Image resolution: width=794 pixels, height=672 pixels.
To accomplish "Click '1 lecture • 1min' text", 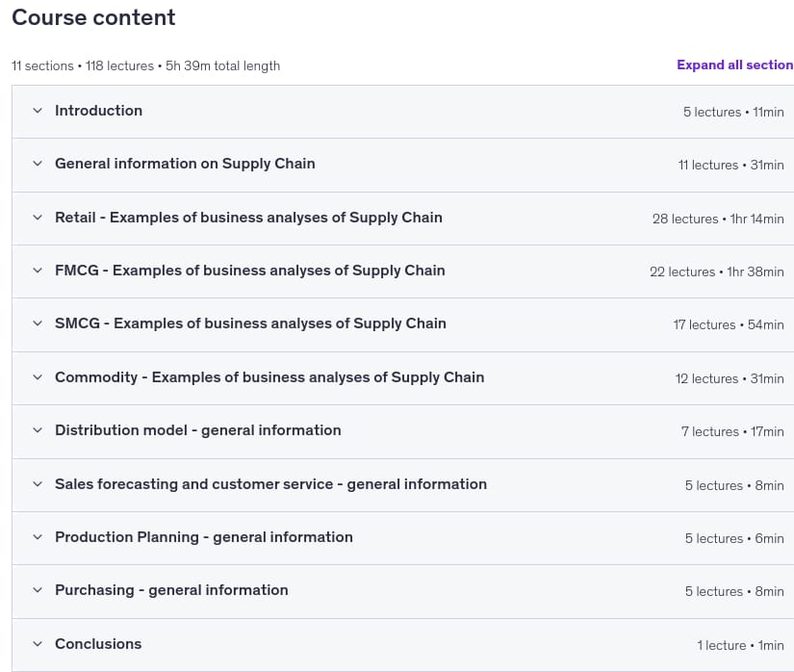I will click(740, 646).
